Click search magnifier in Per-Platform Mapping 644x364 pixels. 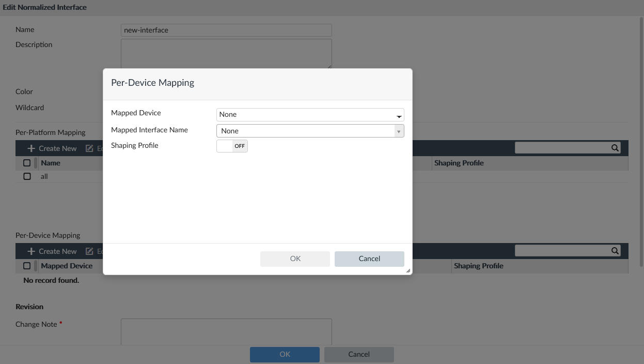click(x=615, y=148)
